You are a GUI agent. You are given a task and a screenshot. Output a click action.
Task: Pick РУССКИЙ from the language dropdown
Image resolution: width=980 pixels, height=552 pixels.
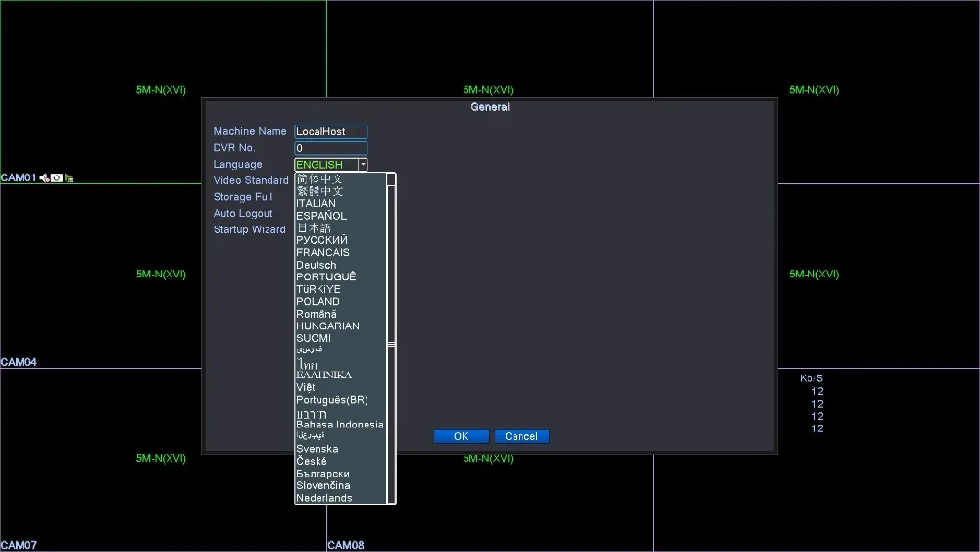pos(321,240)
